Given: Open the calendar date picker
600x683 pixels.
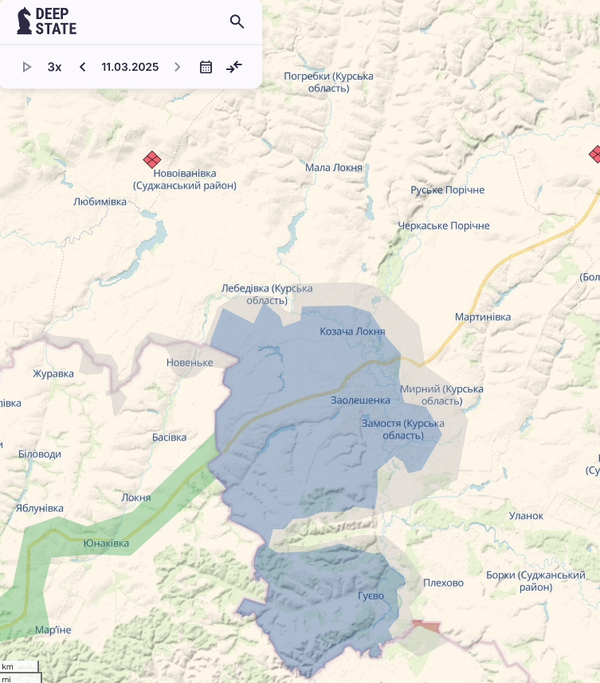Looking at the screenshot, I should [x=206, y=67].
